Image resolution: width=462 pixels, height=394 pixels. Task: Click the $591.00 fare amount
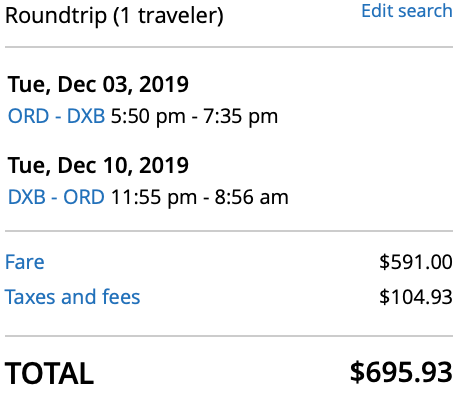[416, 262]
